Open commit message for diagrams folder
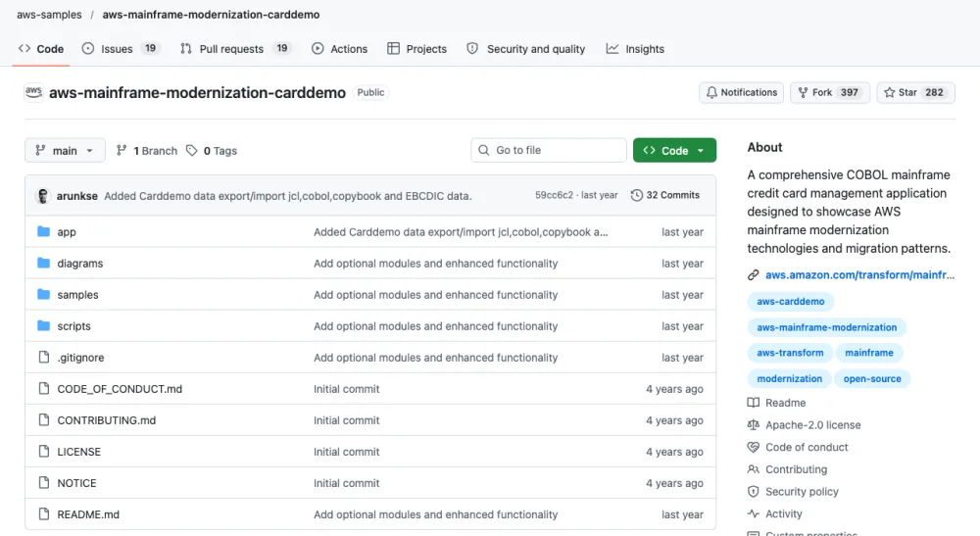 pos(436,263)
